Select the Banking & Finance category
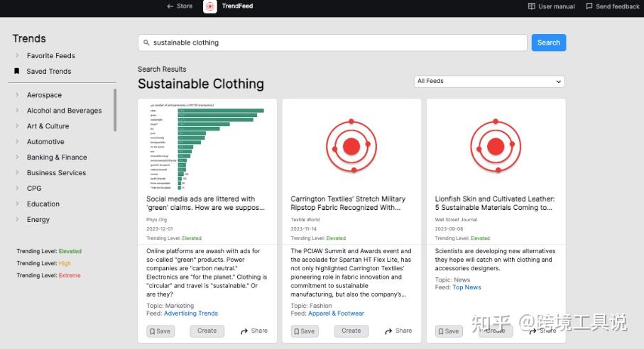The width and height of the screenshot is (644, 349). click(57, 157)
